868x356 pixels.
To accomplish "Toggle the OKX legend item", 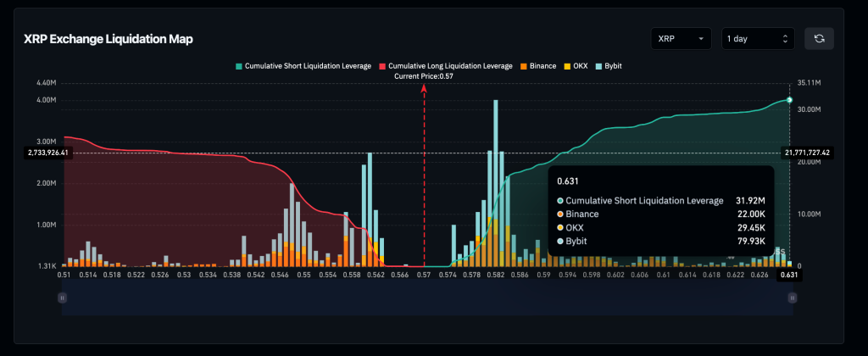I will [x=578, y=65].
